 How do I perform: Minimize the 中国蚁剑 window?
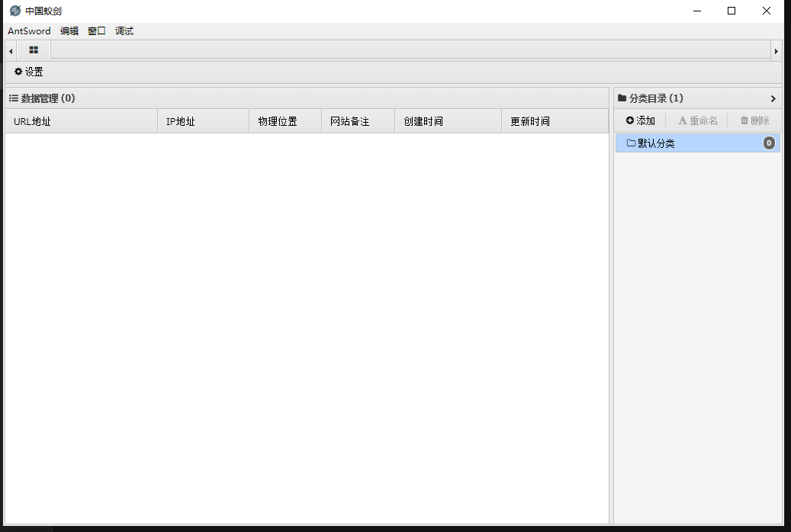[x=697, y=11]
